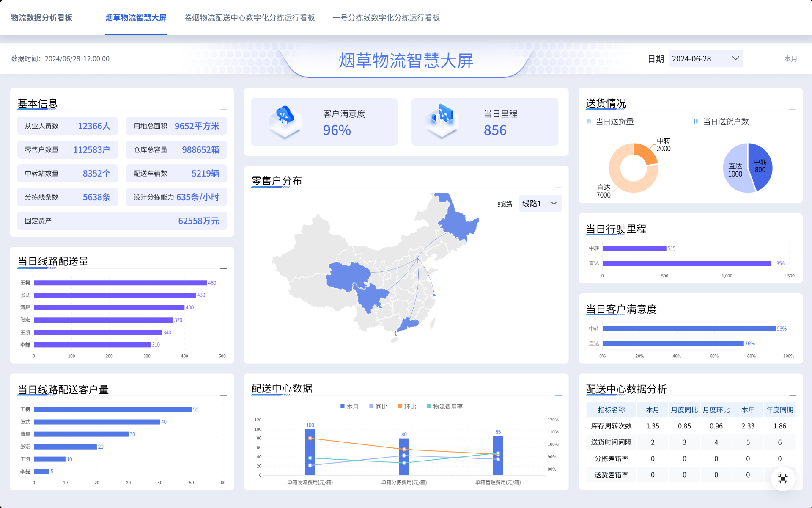Click the date dropdown chevron arrow

pyautogui.click(x=735, y=58)
